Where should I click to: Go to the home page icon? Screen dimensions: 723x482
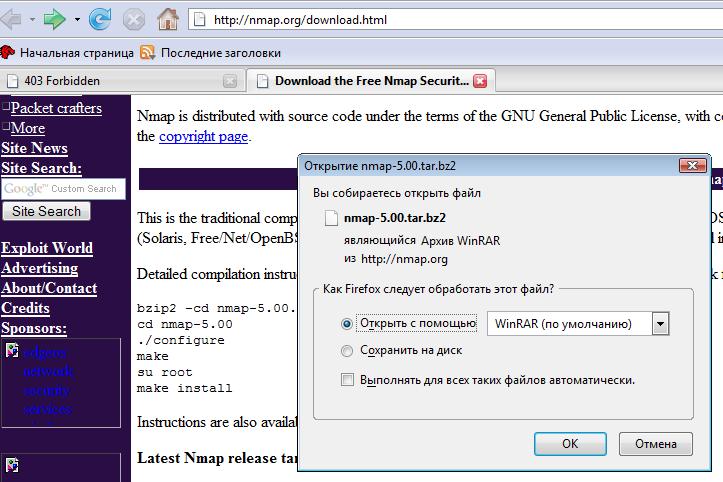(168, 20)
